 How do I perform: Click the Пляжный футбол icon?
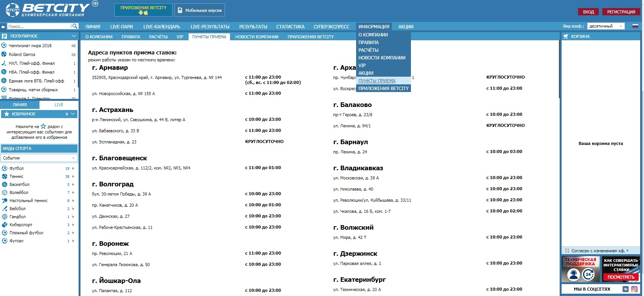5,233
